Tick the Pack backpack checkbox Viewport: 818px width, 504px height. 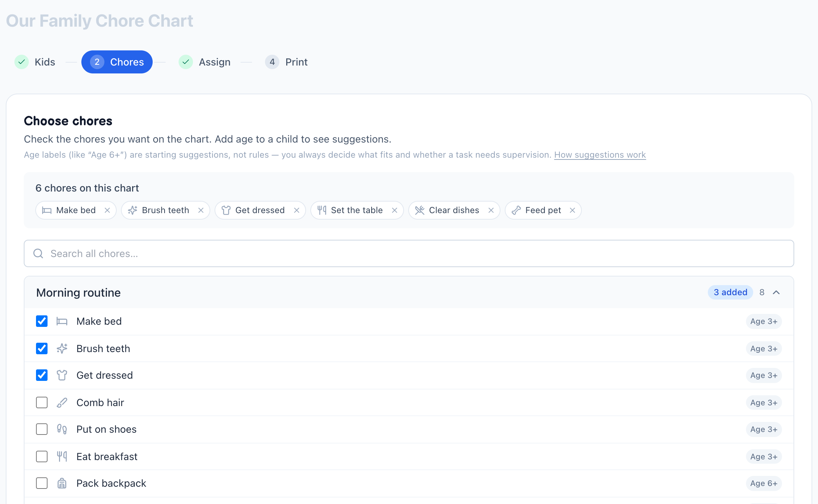point(42,483)
